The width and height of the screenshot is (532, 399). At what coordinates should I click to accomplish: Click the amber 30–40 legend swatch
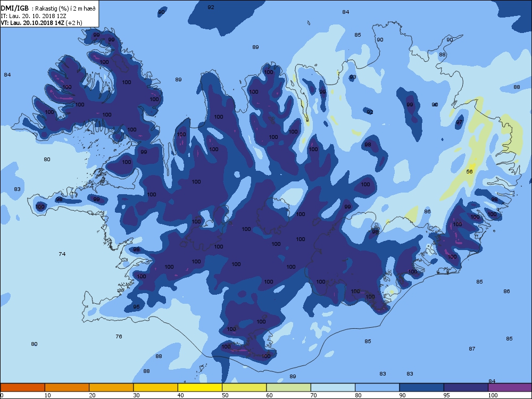click(156, 387)
